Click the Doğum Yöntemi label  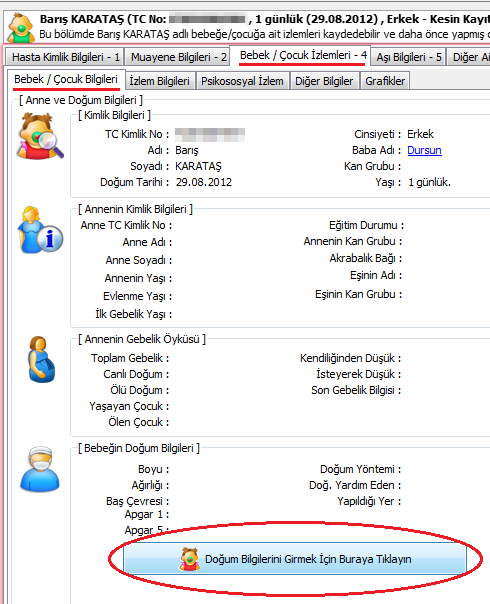[360, 469]
